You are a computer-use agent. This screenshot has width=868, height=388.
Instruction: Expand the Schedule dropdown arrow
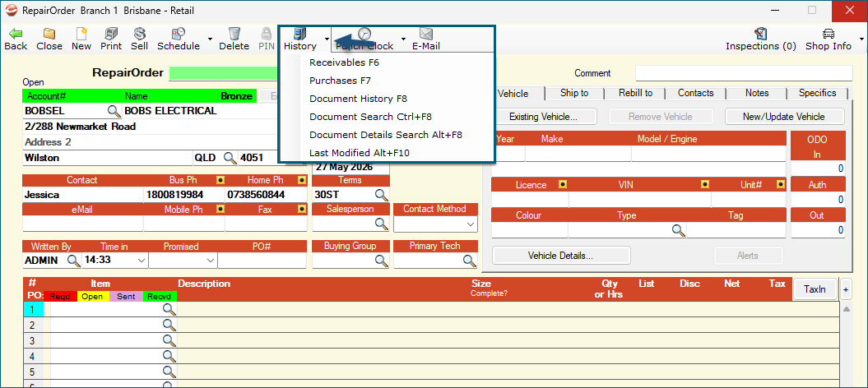tap(210, 39)
